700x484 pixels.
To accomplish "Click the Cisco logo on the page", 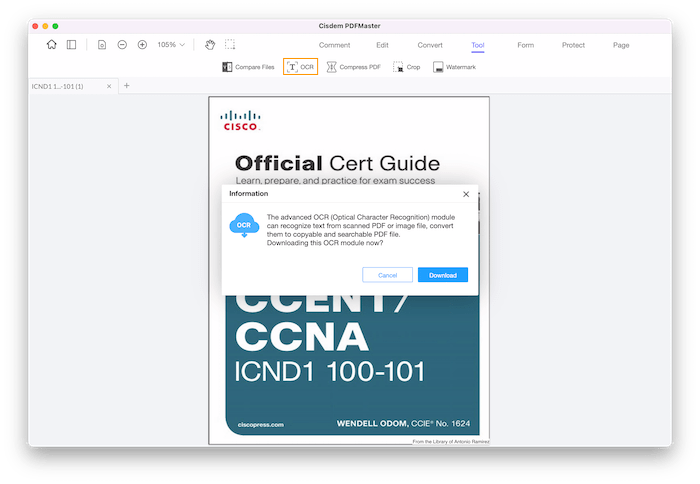I will pos(240,121).
